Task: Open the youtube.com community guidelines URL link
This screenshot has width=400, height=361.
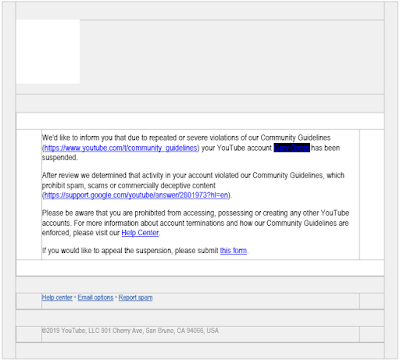Action: tap(121, 148)
